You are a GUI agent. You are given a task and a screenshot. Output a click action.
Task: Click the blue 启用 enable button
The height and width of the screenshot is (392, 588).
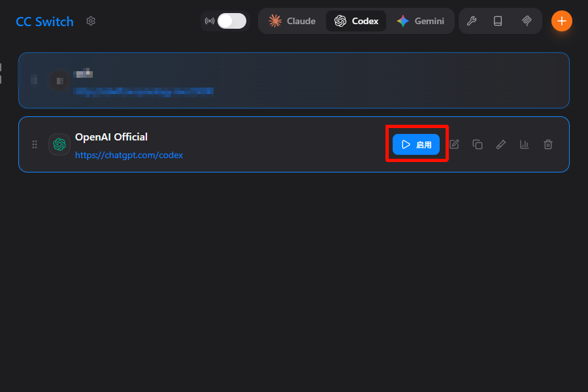coord(416,144)
